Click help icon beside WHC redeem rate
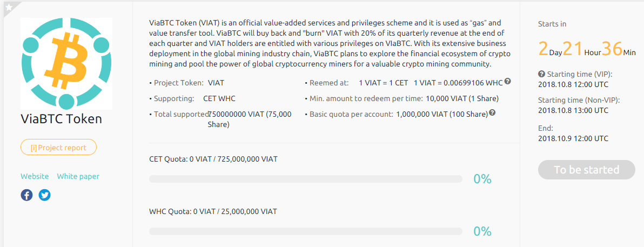644x247 pixels. (x=508, y=82)
